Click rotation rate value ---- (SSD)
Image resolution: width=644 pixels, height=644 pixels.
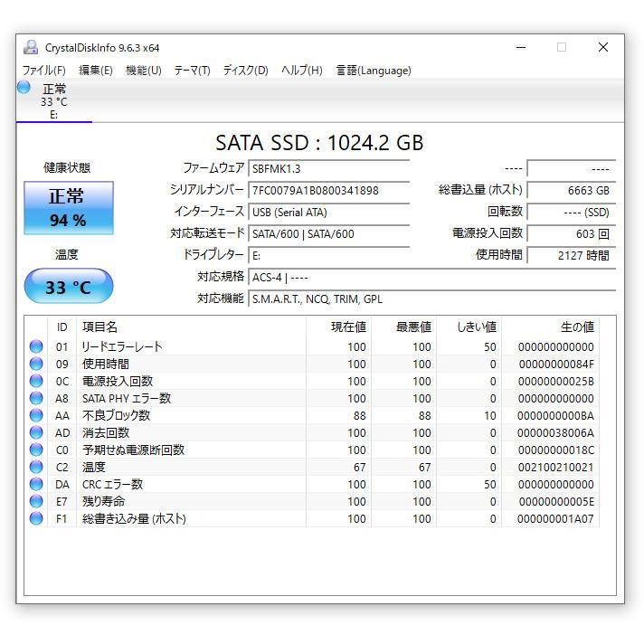point(572,213)
